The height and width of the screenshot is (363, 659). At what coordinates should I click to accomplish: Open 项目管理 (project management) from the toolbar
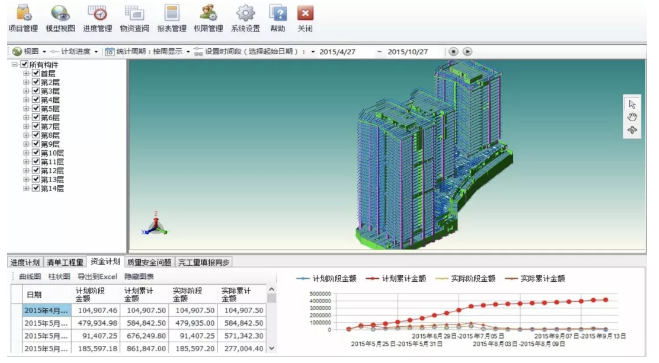(23, 18)
